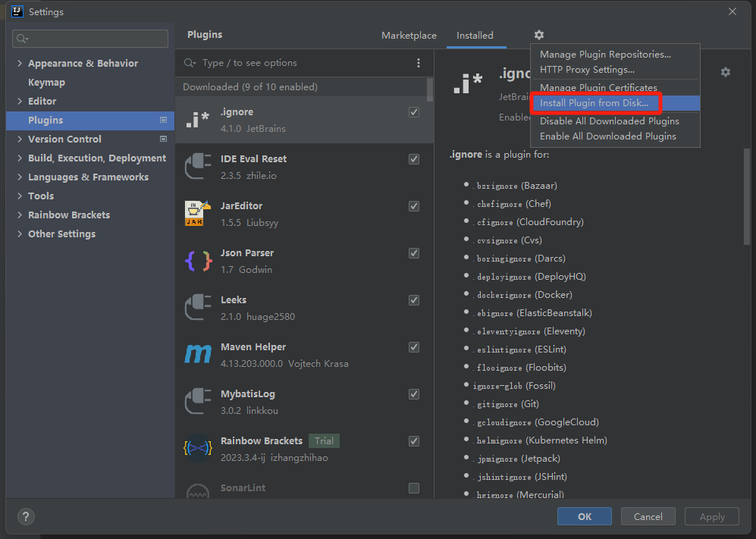
Task: Switch to the Marketplace tab
Action: pyautogui.click(x=409, y=35)
